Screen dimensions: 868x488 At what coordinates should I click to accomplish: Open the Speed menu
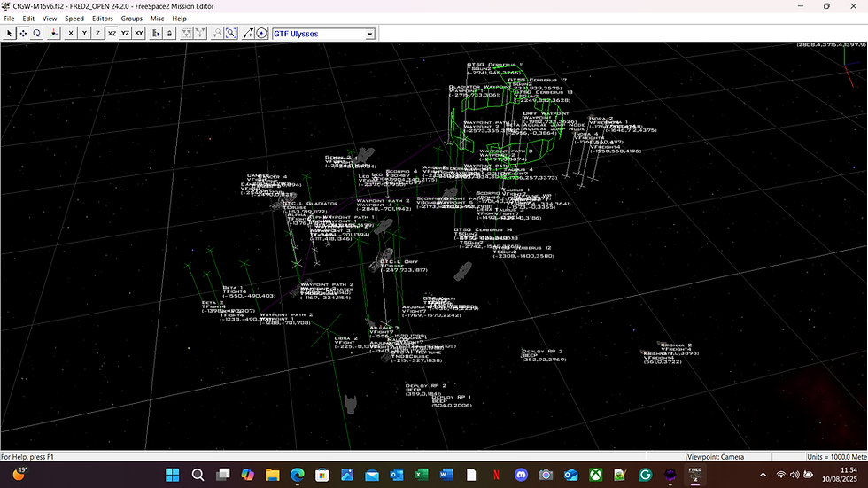click(x=74, y=19)
